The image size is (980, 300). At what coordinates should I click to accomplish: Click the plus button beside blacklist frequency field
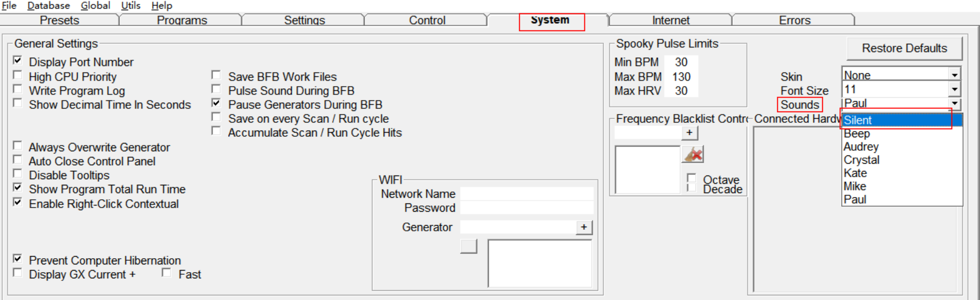pos(689,133)
